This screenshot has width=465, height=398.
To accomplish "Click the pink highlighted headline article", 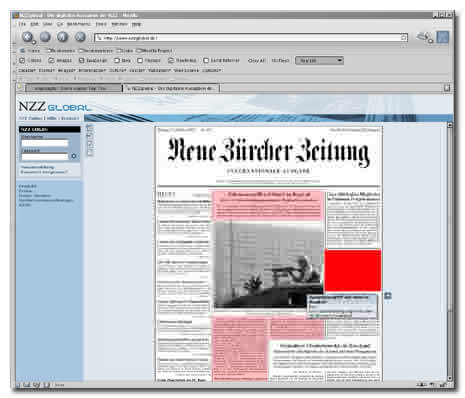I will point(268,205).
